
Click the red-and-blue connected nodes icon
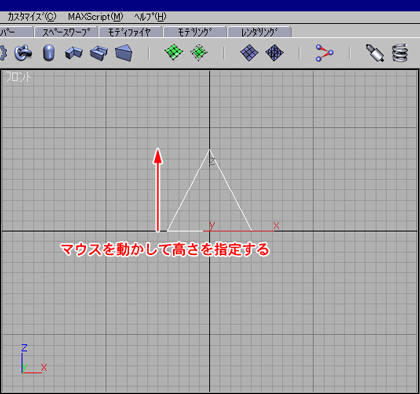point(324,53)
